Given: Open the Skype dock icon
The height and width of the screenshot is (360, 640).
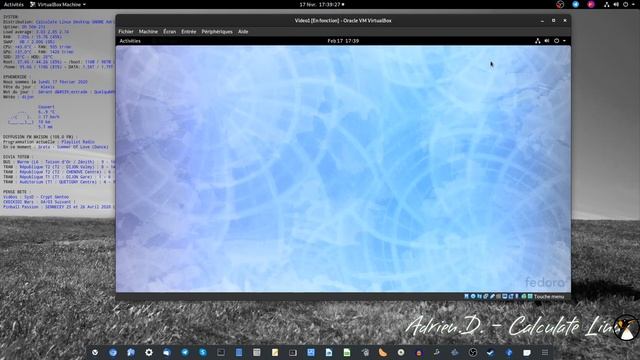Looking at the screenshot, I should (203, 353).
